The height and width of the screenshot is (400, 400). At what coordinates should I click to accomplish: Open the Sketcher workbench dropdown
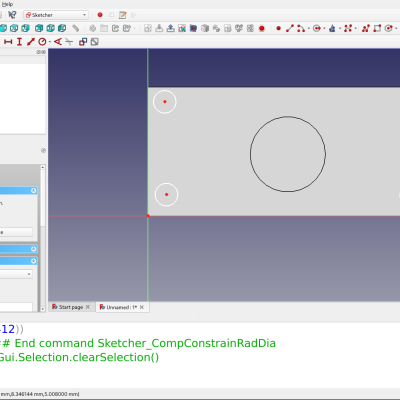(x=56, y=15)
